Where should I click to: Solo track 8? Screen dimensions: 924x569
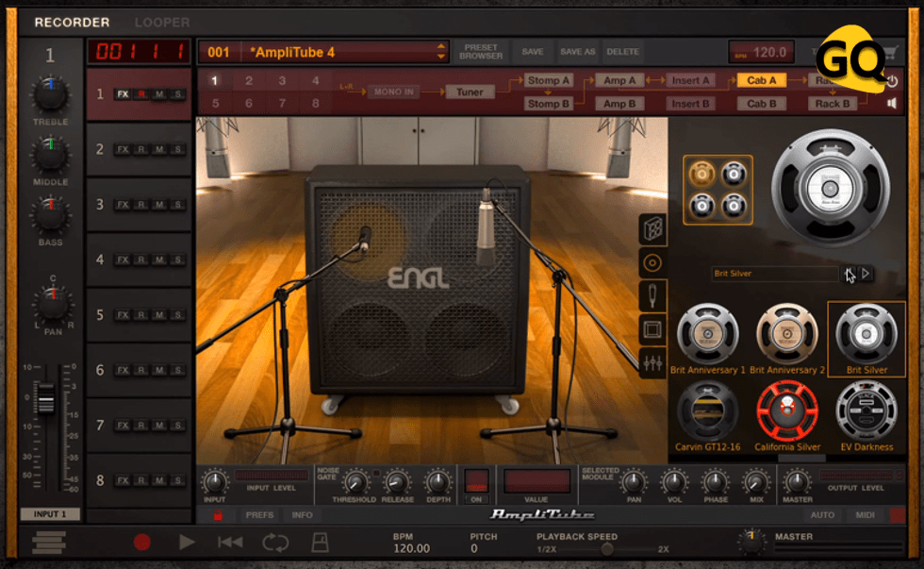pos(178,480)
